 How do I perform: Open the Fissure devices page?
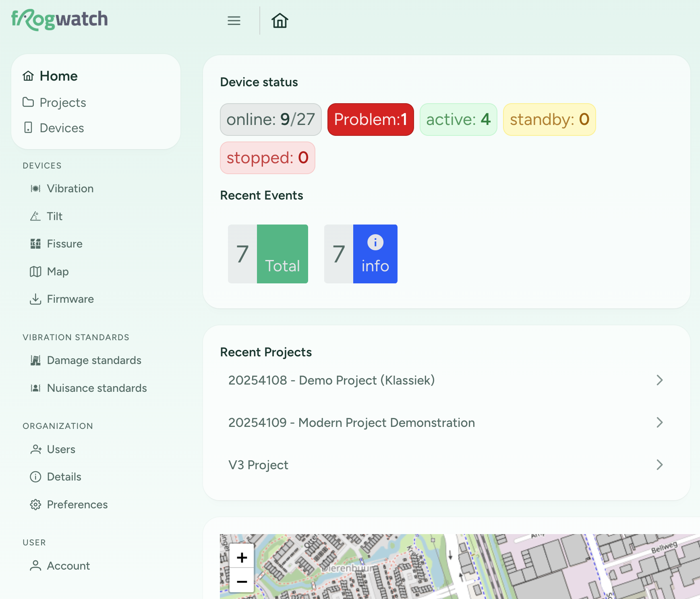click(x=64, y=244)
